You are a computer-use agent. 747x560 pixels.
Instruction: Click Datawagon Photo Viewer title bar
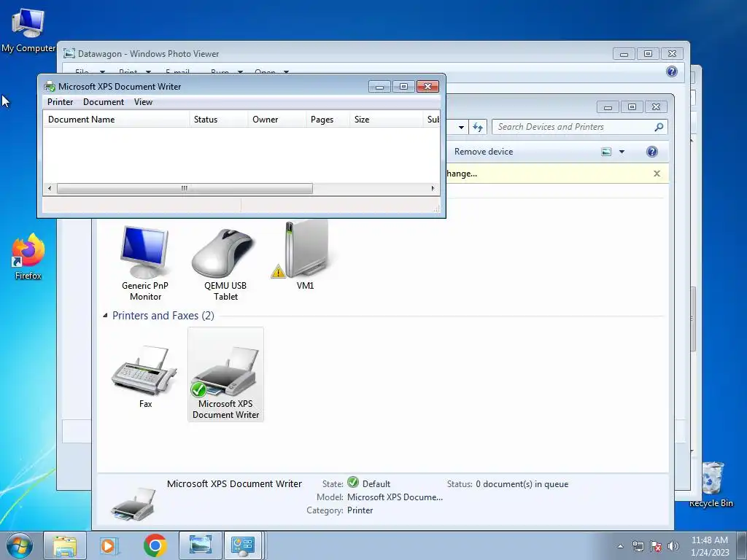(333, 53)
